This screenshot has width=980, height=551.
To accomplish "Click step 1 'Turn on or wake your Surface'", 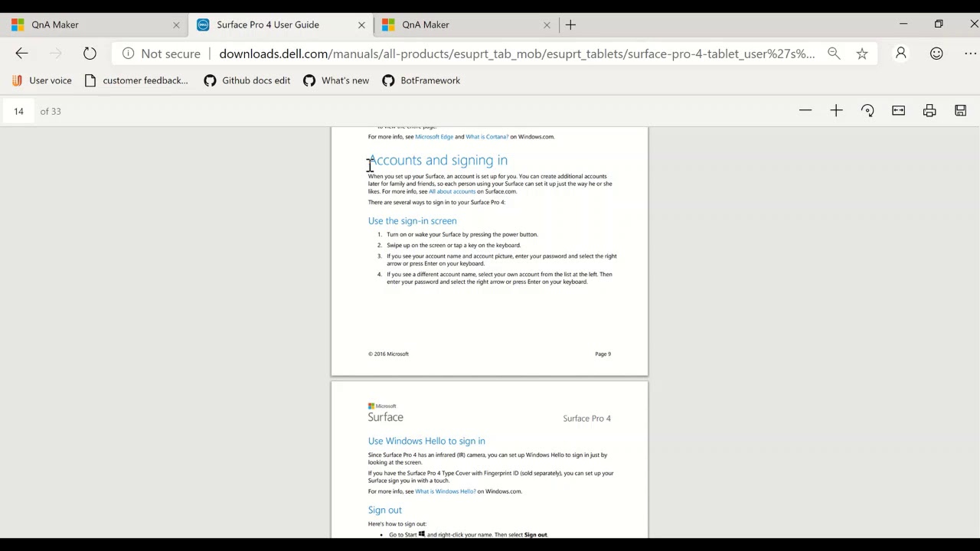I will (462, 235).
